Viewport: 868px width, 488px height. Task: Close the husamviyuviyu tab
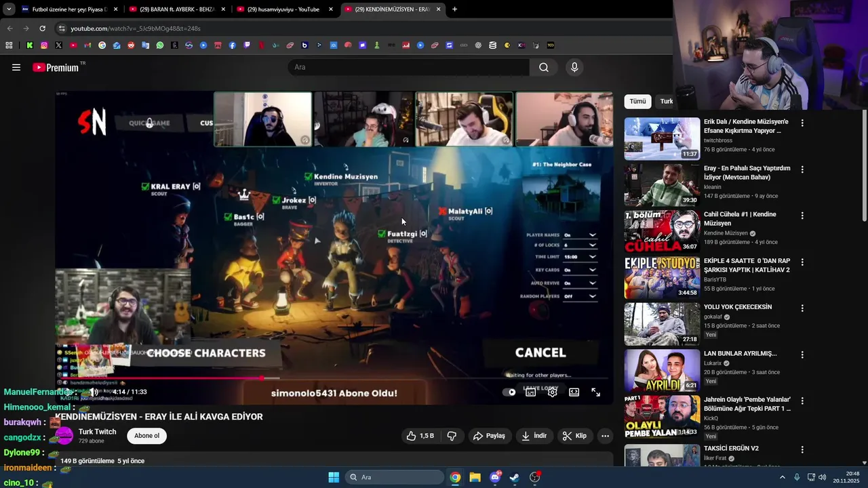coord(331,9)
